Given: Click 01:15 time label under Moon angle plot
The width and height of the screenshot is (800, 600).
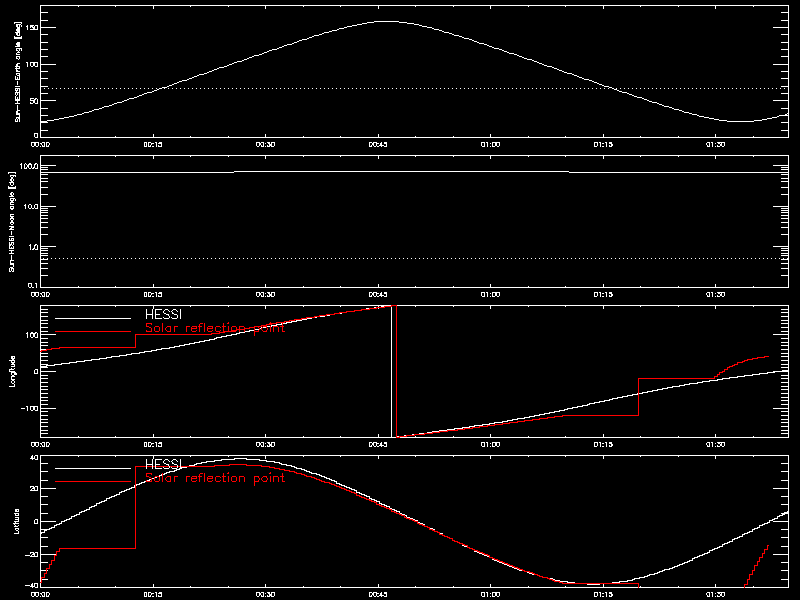Looking at the screenshot, I should tap(603, 294).
